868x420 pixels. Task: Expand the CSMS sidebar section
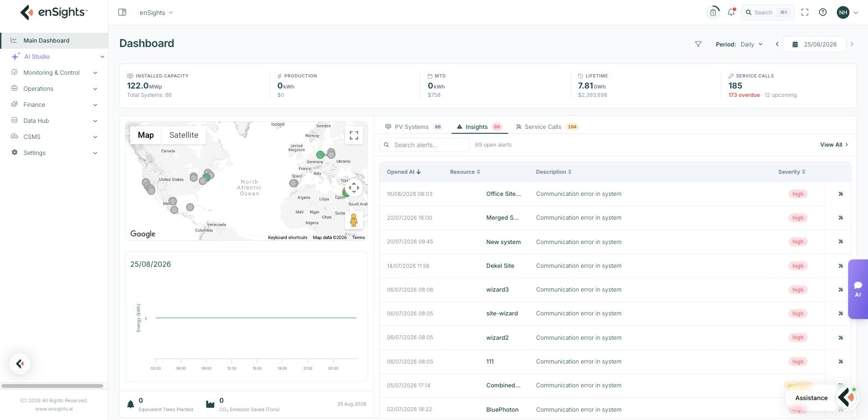coord(54,137)
